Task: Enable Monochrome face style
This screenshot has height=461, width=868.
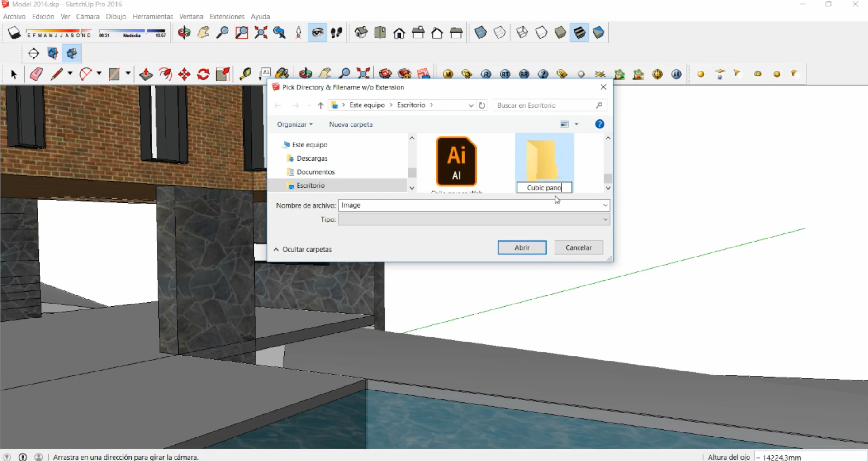Action: tap(598, 33)
